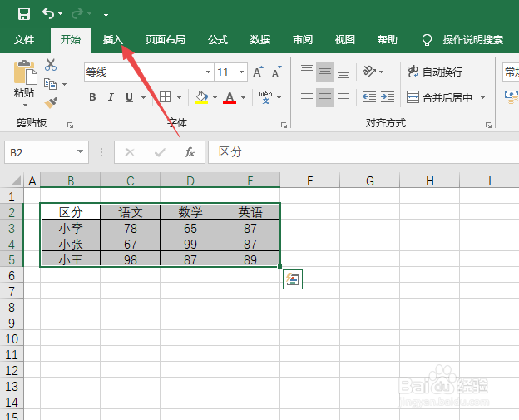Image resolution: width=519 pixels, height=420 pixels.
Task: Open the 对齐方式 dialog launcher
Action: 488,125
